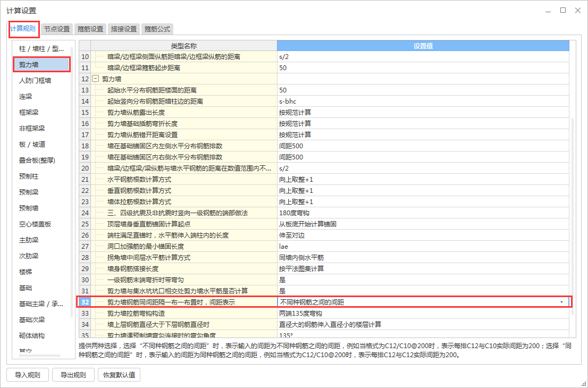This screenshot has height=388, width=588.
Task: Select 基础 category in the list
Action: [x=41, y=288]
